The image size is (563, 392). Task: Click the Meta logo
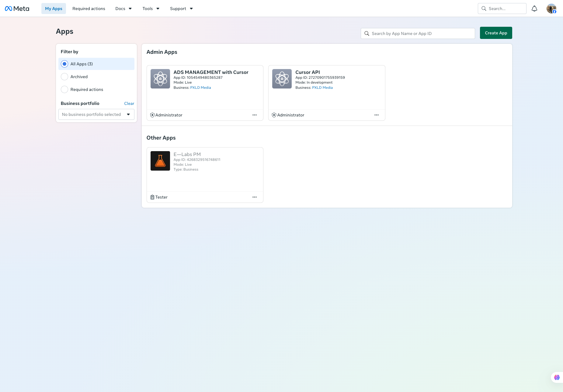(17, 9)
